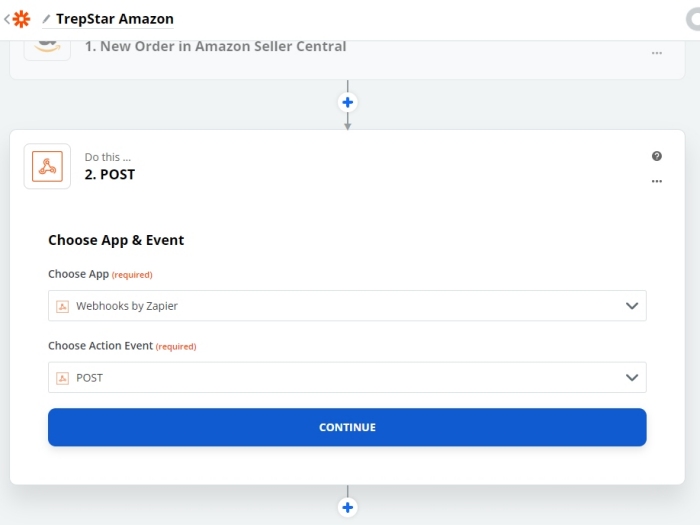The width and height of the screenshot is (700, 525).
Task: Click the 2. POST step heading
Action: coord(110,175)
